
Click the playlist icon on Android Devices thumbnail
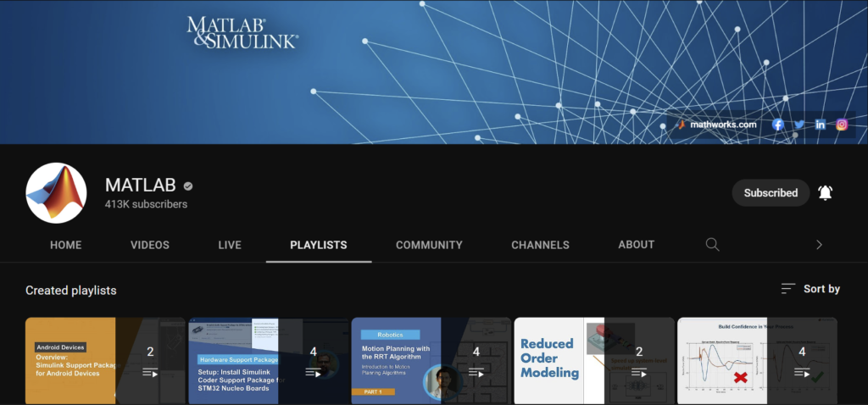point(150,372)
